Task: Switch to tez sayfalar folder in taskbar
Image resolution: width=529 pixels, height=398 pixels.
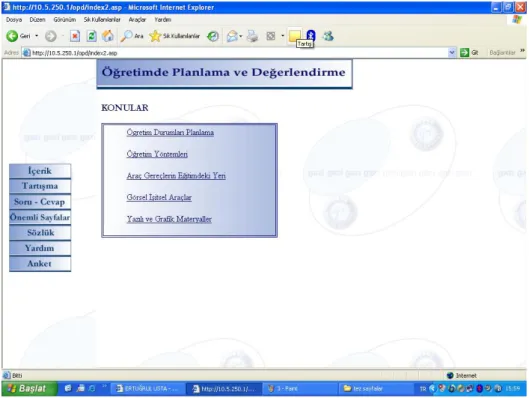Action: click(375, 389)
